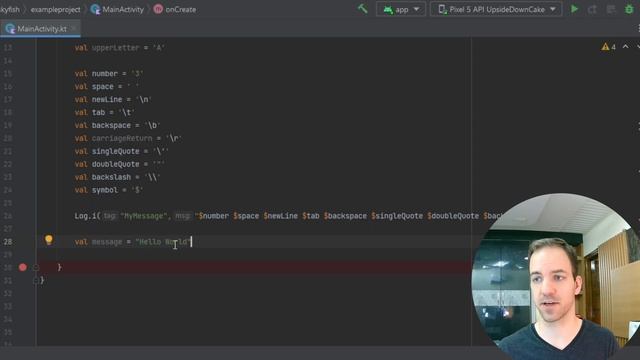Click the message variable on line 28
Image resolution: width=640 pixels, height=360 pixels.
(107, 242)
